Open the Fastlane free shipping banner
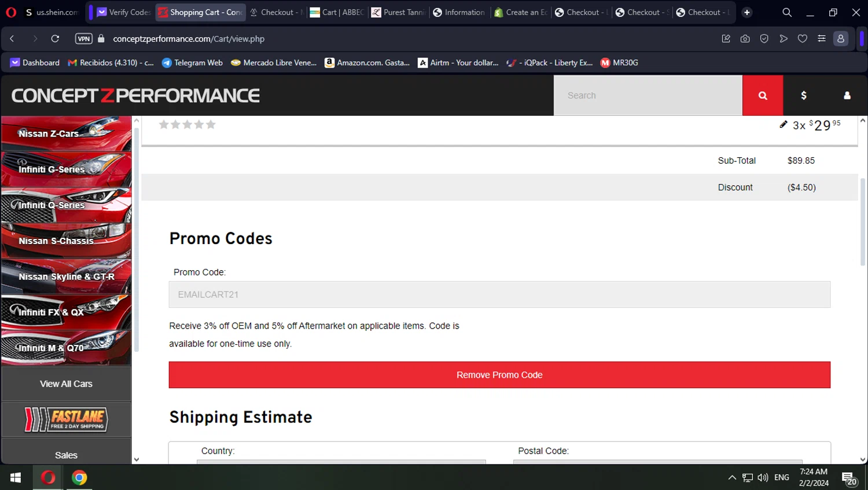The image size is (868, 490). (67, 419)
